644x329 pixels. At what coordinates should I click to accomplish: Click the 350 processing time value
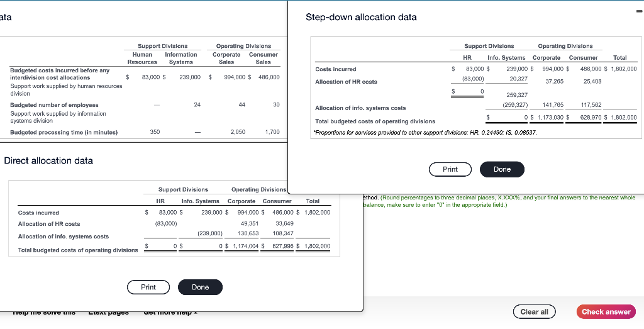tap(155, 132)
